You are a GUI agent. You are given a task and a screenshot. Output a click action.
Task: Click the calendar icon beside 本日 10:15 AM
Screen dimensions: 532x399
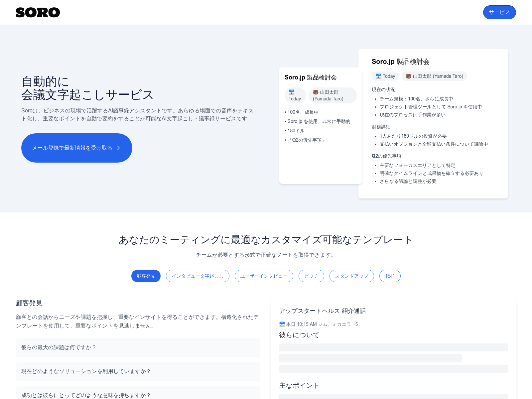(282, 324)
